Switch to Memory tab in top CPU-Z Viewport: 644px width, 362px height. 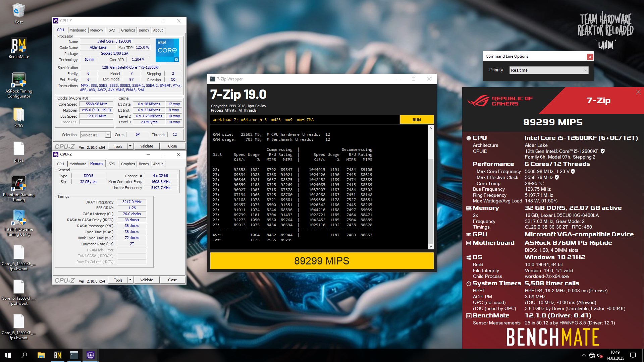coord(97,30)
